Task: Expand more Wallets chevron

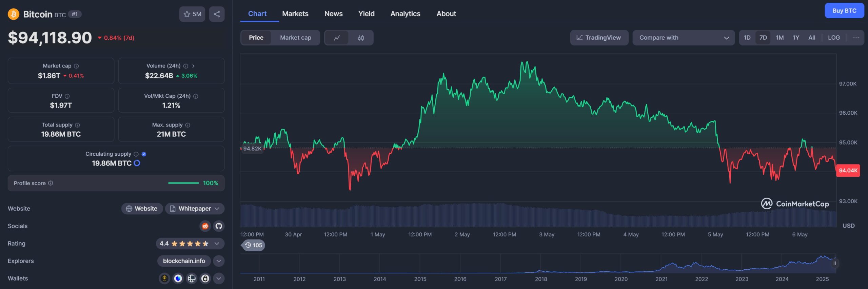Action: click(x=219, y=278)
